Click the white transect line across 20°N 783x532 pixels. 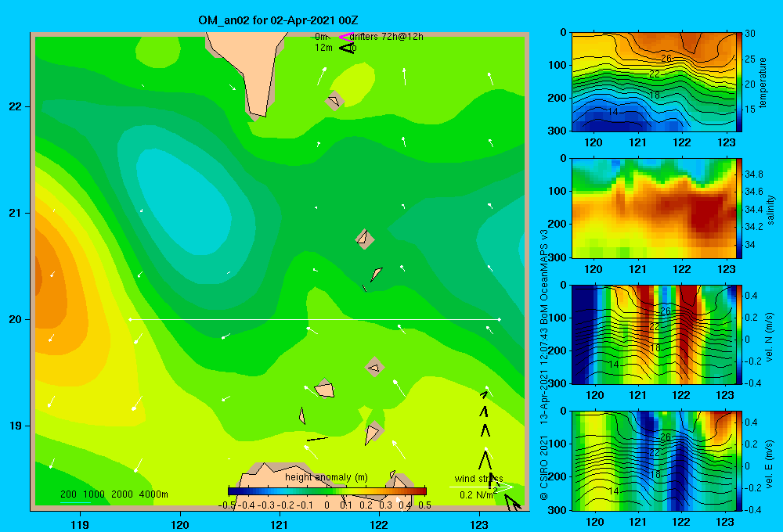click(315, 319)
